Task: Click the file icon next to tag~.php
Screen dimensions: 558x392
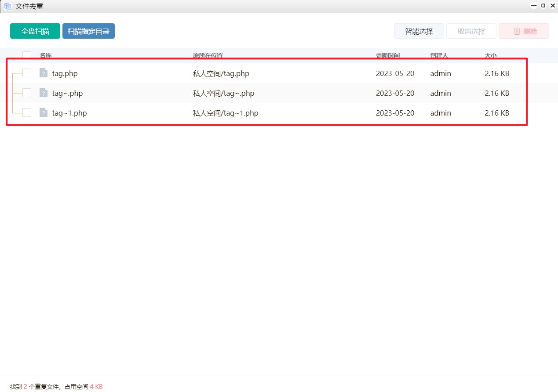Action: [x=43, y=93]
